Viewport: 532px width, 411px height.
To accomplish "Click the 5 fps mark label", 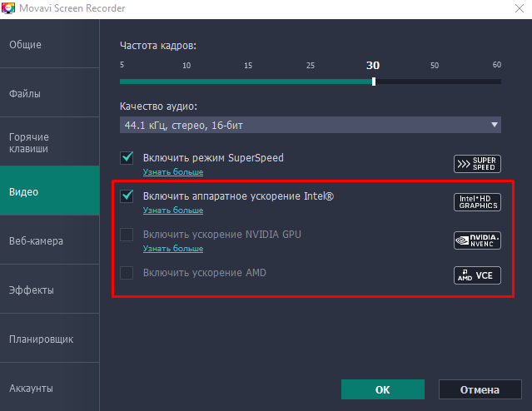I will point(122,65).
